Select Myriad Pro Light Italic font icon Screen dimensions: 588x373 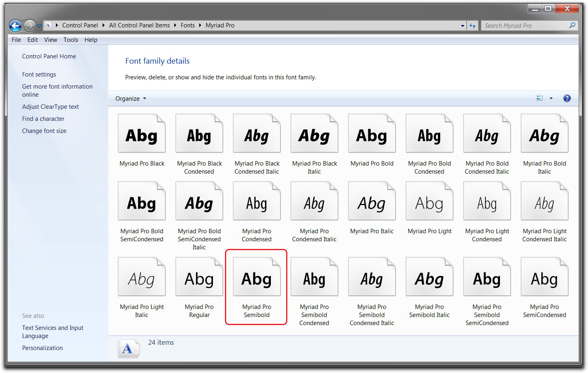[x=142, y=277]
